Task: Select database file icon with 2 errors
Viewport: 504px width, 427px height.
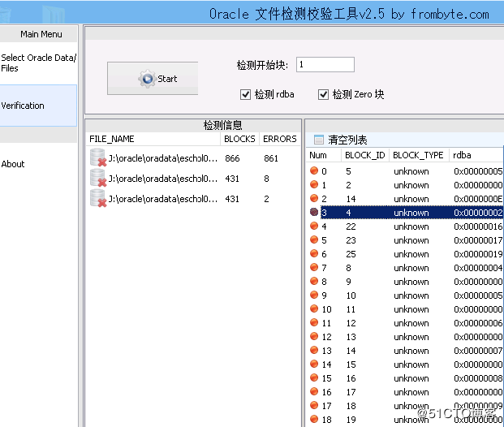Action: tap(98, 198)
